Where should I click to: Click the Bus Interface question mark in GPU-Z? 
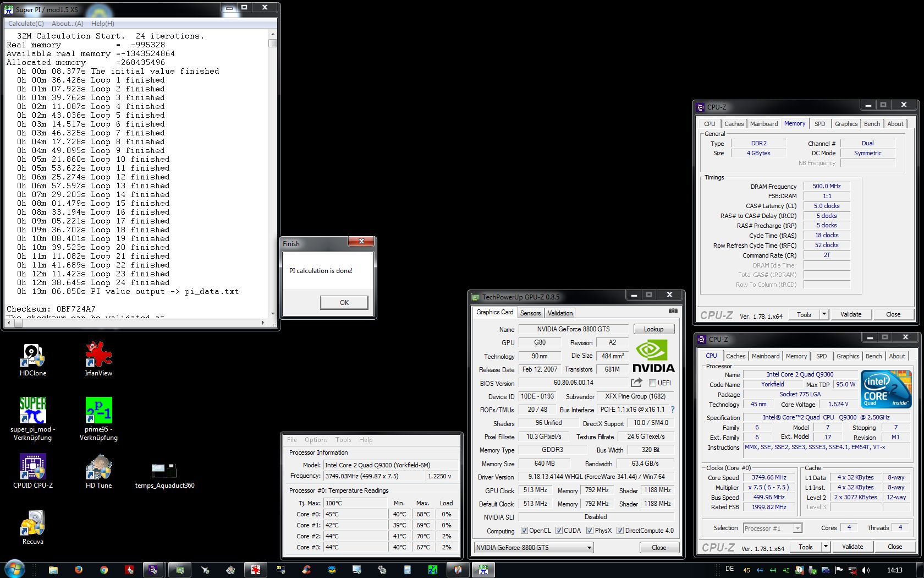click(672, 410)
